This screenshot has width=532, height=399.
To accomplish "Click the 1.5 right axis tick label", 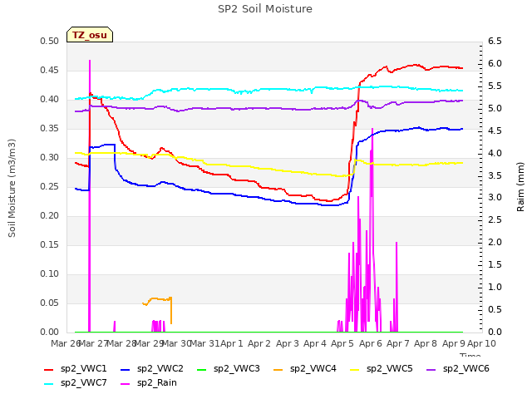I will [495, 264].
